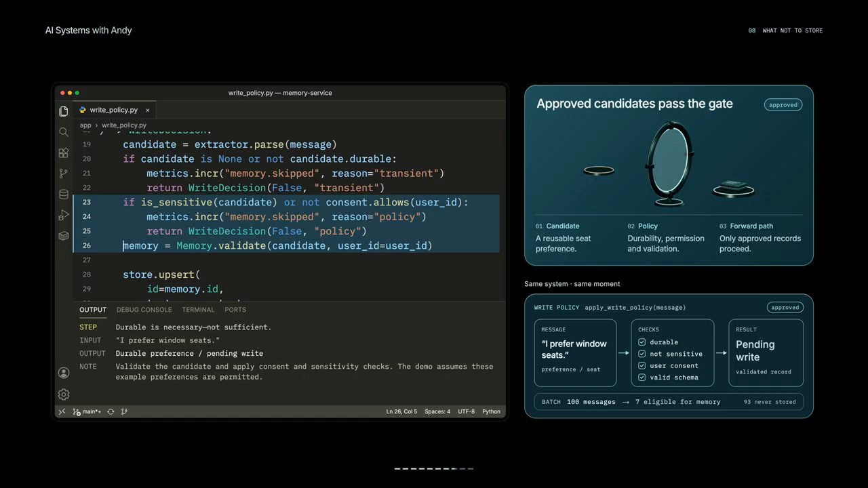
Task: Open the Database cylinder icon in the activity bar
Action: pyautogui.click(x=64, y=195)
